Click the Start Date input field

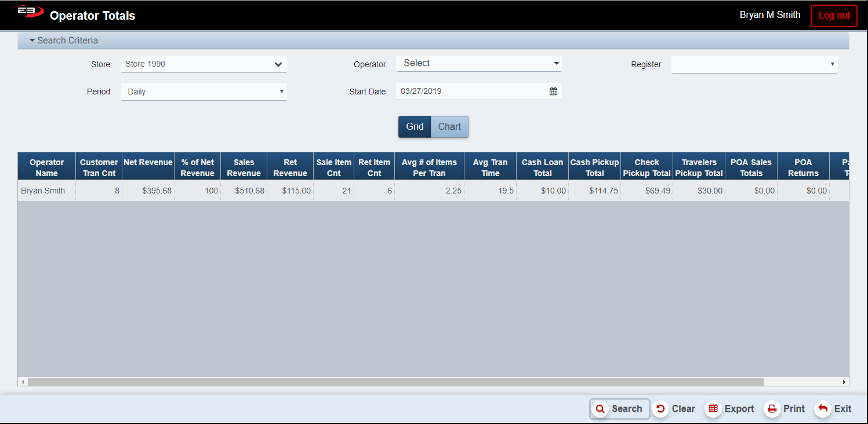[x=470, y=92]
